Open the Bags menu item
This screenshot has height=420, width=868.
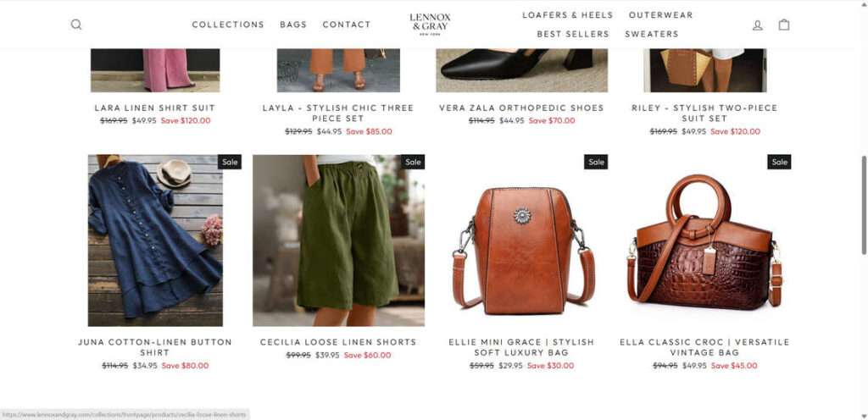pyautogui.click(x=293, y=25)
